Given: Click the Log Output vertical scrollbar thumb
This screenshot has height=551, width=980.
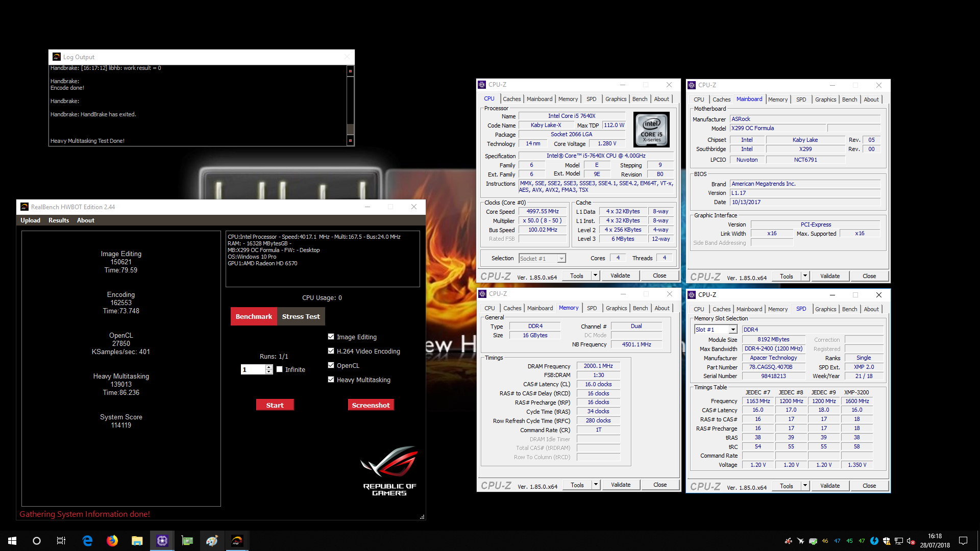Looking at the screenshot, I should 350,129.
